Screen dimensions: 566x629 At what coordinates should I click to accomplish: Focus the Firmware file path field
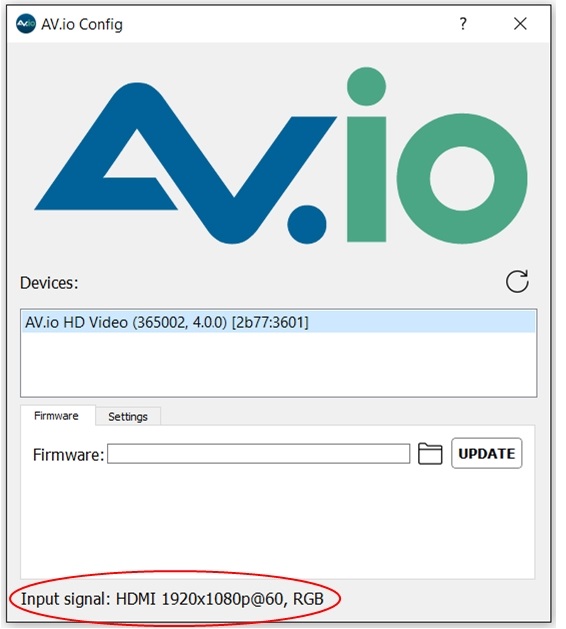click(259, 454)
